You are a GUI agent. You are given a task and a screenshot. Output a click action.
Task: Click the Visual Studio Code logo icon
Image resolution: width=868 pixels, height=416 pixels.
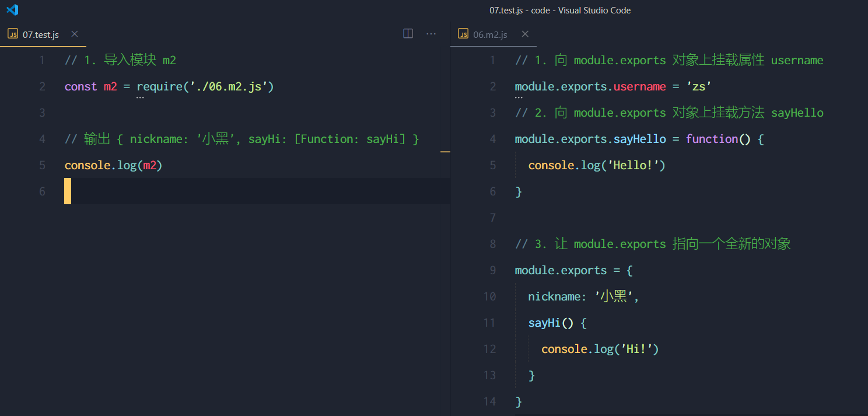point(12,10)
